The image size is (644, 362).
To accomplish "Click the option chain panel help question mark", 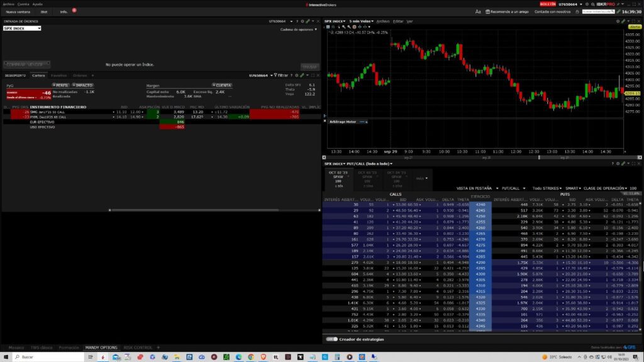I will tap(613, 164).
